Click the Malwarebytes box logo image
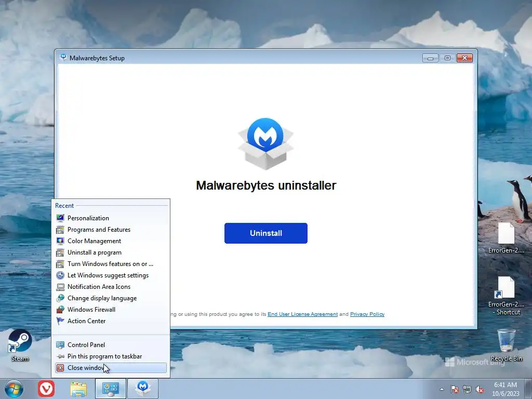This screenshot has width=532, height=399. click(x=265, y=143)
